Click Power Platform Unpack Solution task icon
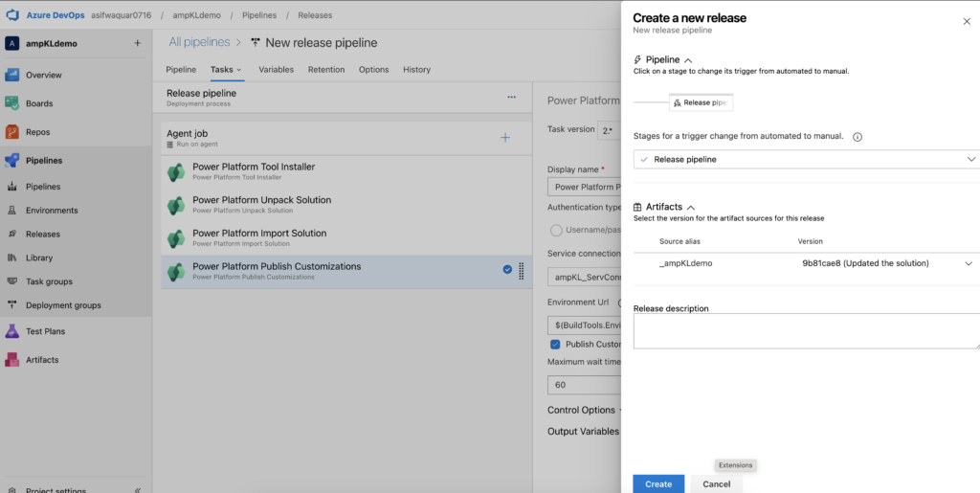Viewport: 980px width, 493px height. coord(176,205)
